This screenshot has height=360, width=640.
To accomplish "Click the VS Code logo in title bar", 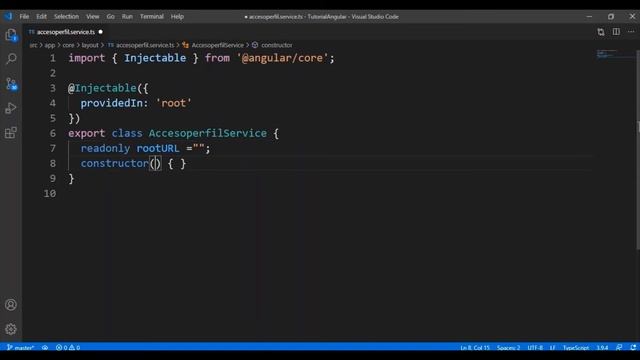I will [9, 17].
